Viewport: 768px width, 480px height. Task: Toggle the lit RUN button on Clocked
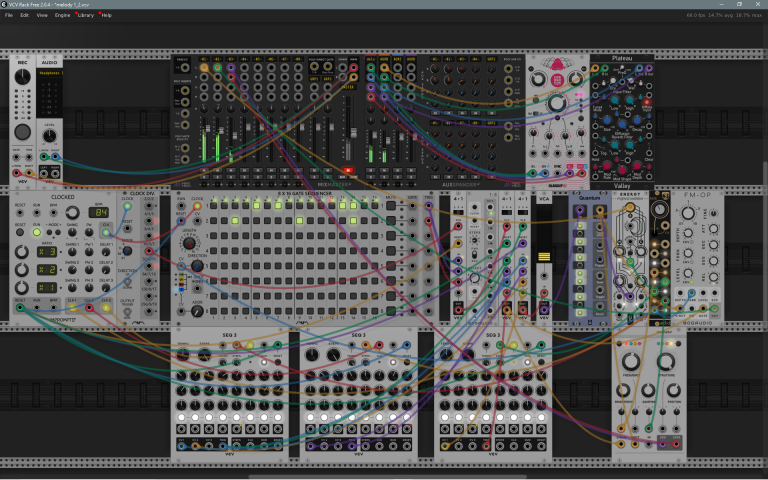point(37,232)
